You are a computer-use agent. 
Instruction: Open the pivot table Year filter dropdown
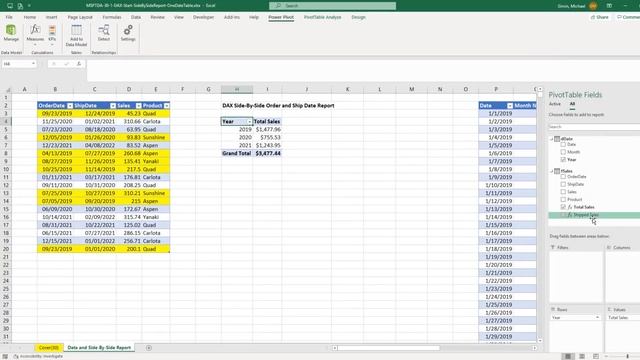(x=249, y=122)
